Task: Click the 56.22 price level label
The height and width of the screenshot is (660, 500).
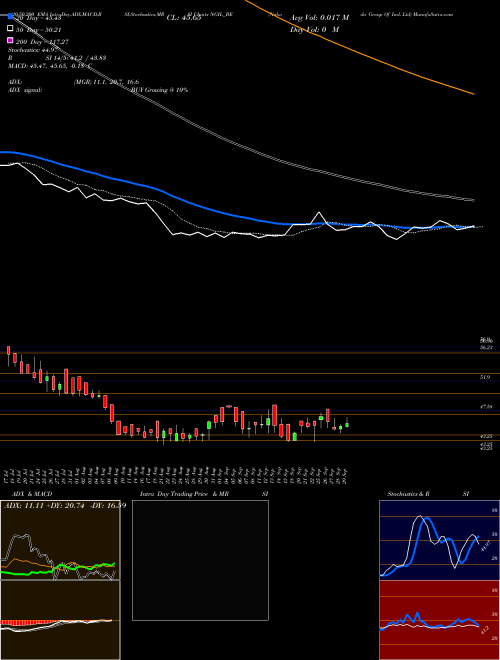Action: pyautogui.click(x=486, y=348)
